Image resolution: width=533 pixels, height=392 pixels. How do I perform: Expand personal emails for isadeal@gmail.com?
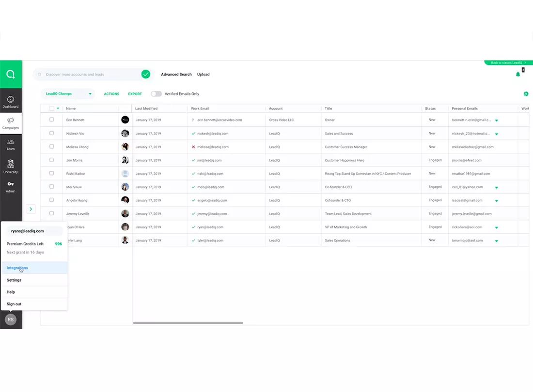[x=496, y=201]
